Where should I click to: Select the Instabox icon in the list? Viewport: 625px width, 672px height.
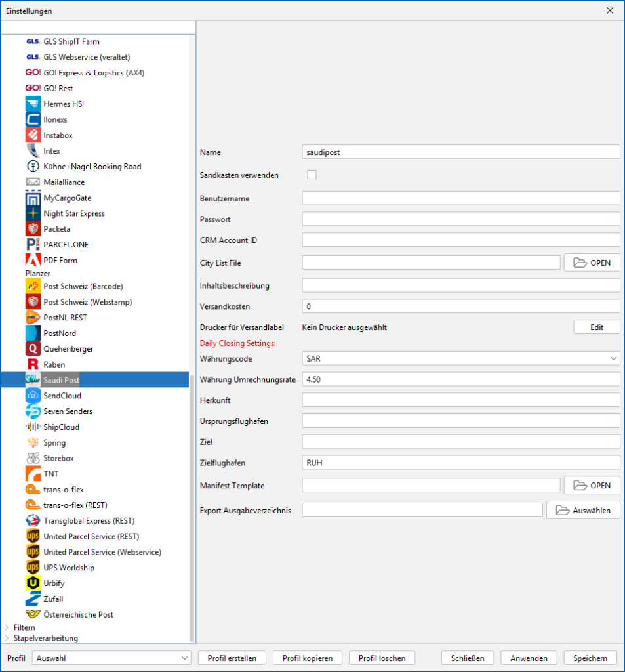33,135
